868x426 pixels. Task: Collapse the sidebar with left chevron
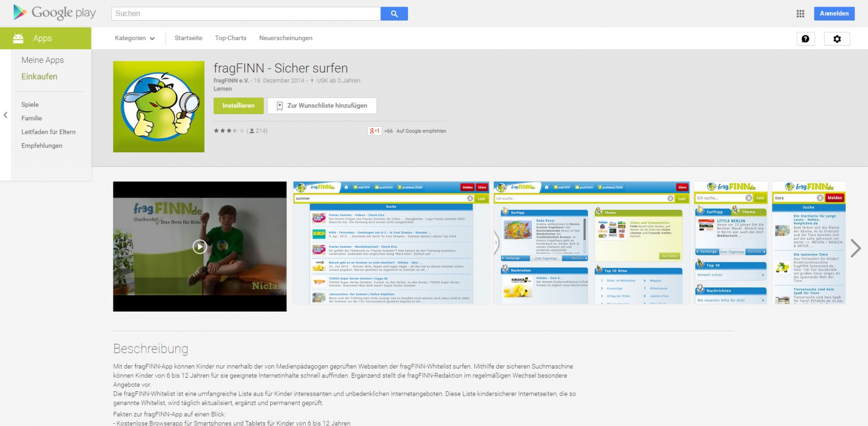point(5,115)
